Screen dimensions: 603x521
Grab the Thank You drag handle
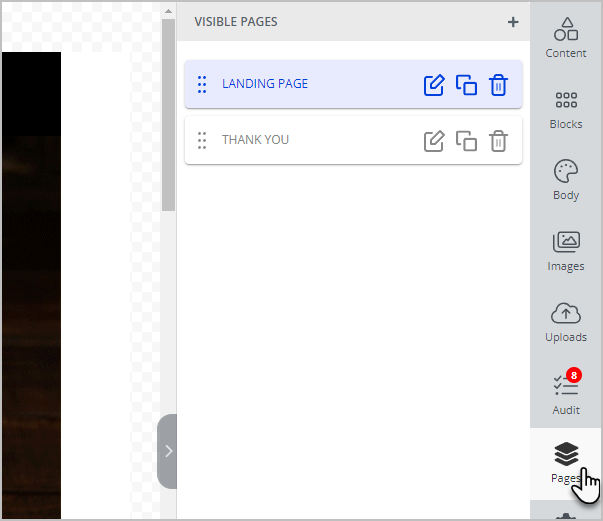[202, 141]
